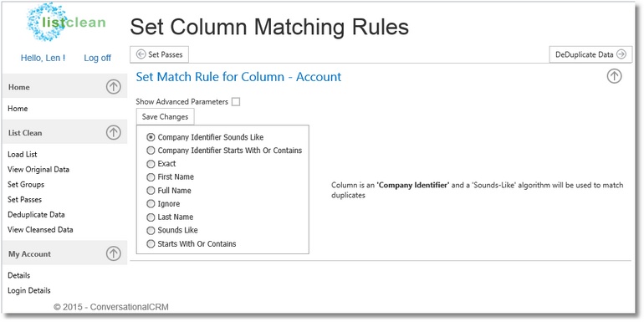Open Login Details under My Account

point(29,290)
